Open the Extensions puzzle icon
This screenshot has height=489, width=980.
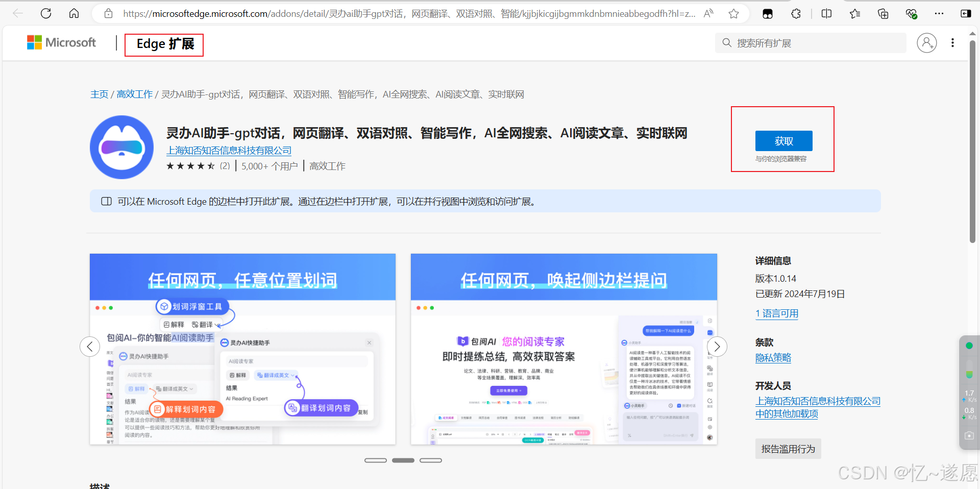pyautogui.click(x=796, y=14)
